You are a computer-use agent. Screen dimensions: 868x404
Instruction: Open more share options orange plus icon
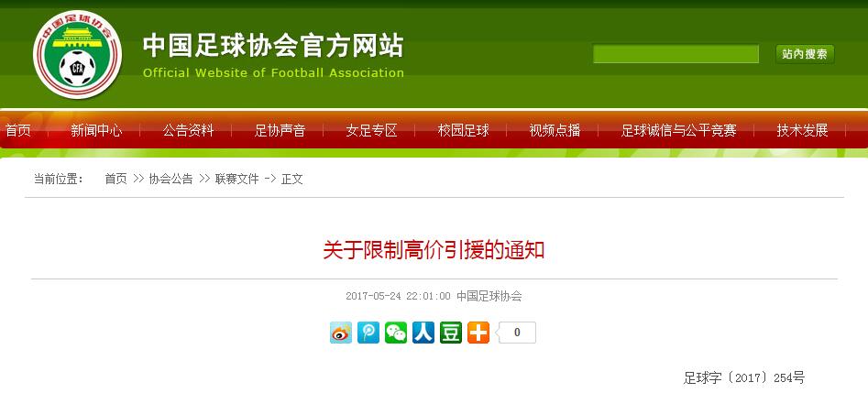coord(478,333)
